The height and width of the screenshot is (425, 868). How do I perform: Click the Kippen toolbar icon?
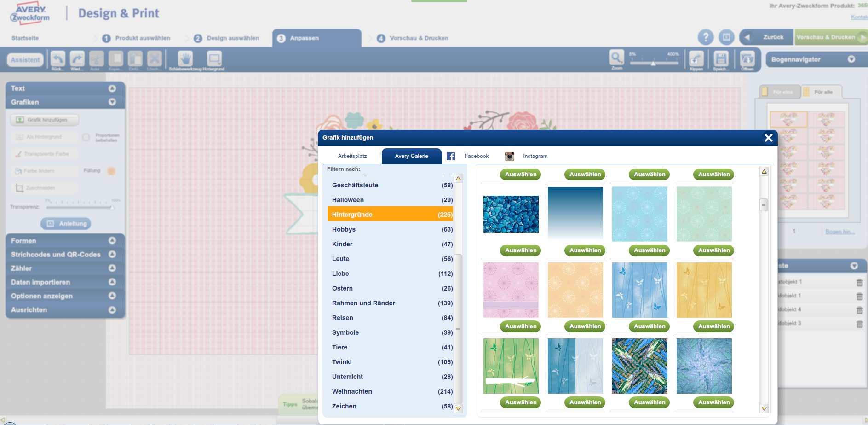696,59
